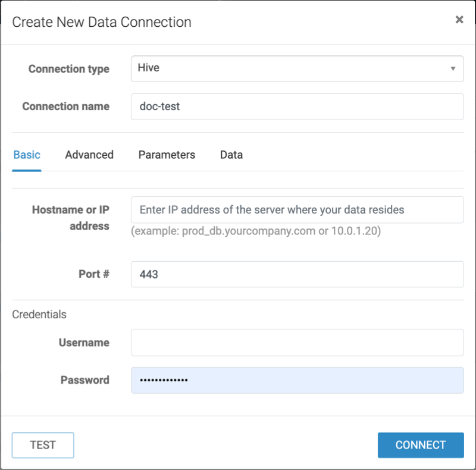Viewport: 476px width, 470px height.
Task: Click into the Password field
Action: tap(297, 380)
